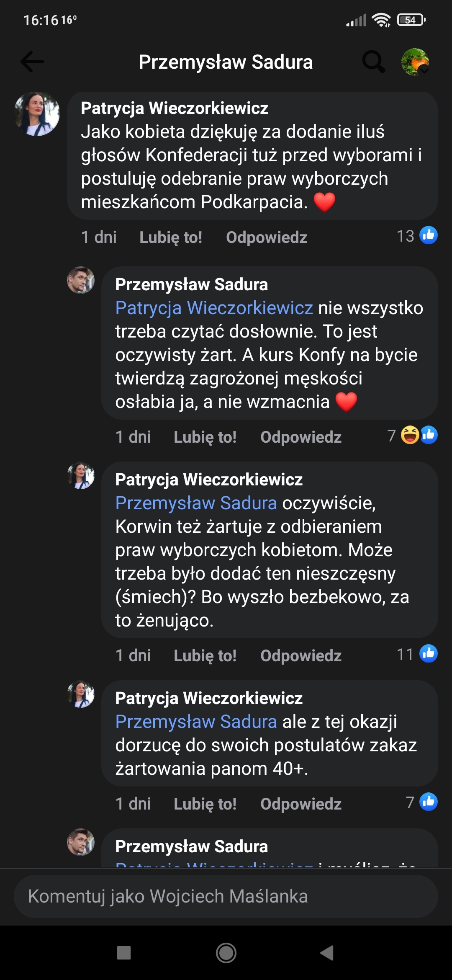Tap the 'Komentuj jako Wojciech Maślanka' field

tap(226, 897)
